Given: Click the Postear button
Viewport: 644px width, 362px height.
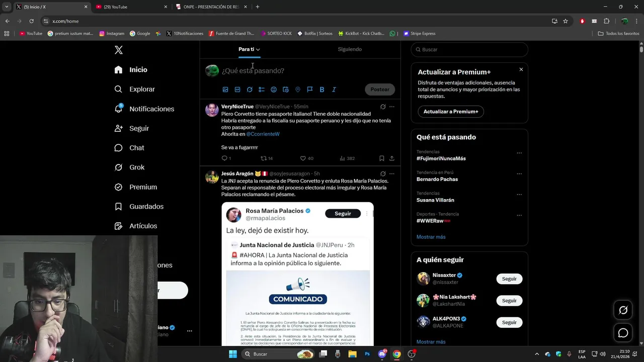Looking at the screenshot, I should click(x=380, y=89).
